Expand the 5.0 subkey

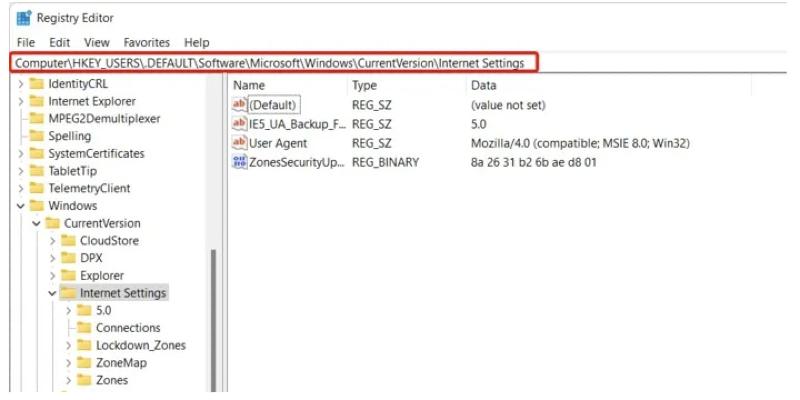[x=68, y=311]
